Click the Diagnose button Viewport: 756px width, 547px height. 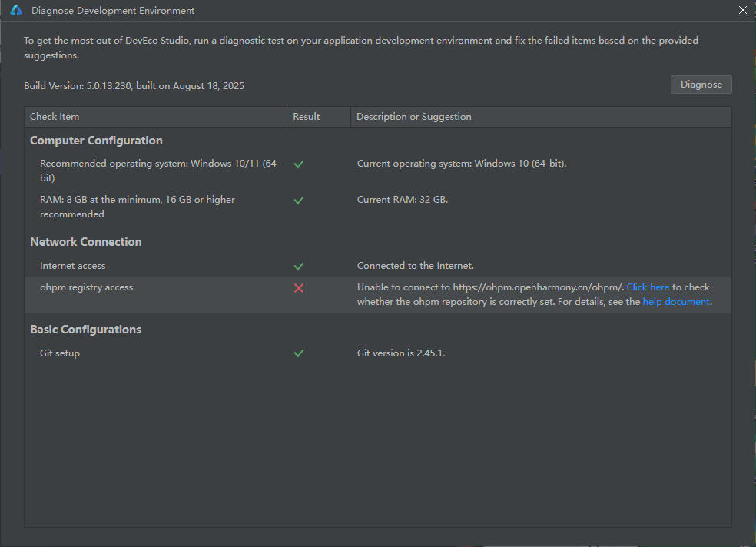[701, 85]
